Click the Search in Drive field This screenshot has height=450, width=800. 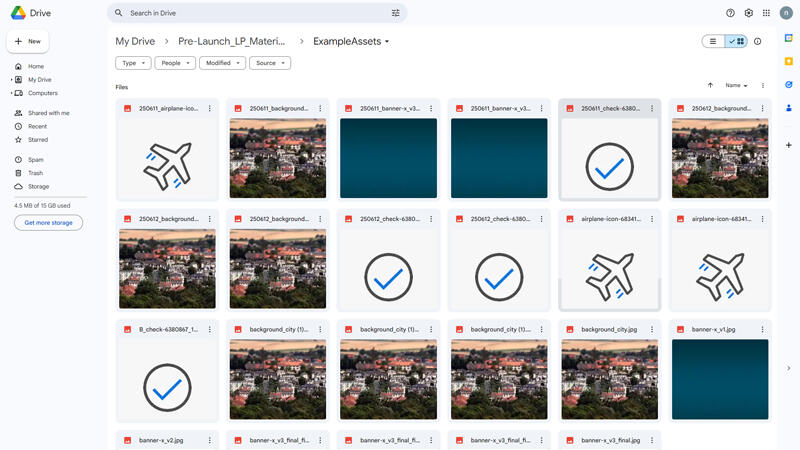(x=257, y=13)
